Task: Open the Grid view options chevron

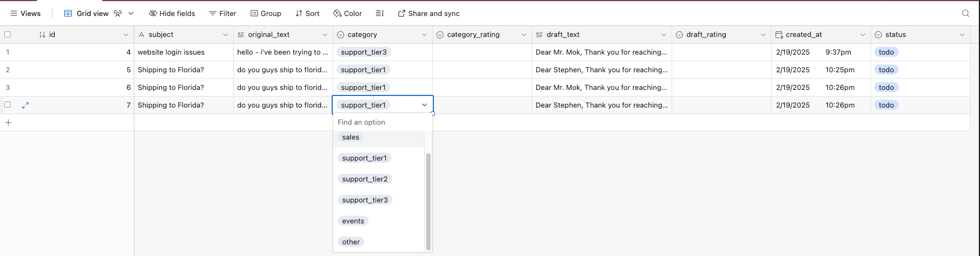Action: pyautogui.click(x=131, y=13)
